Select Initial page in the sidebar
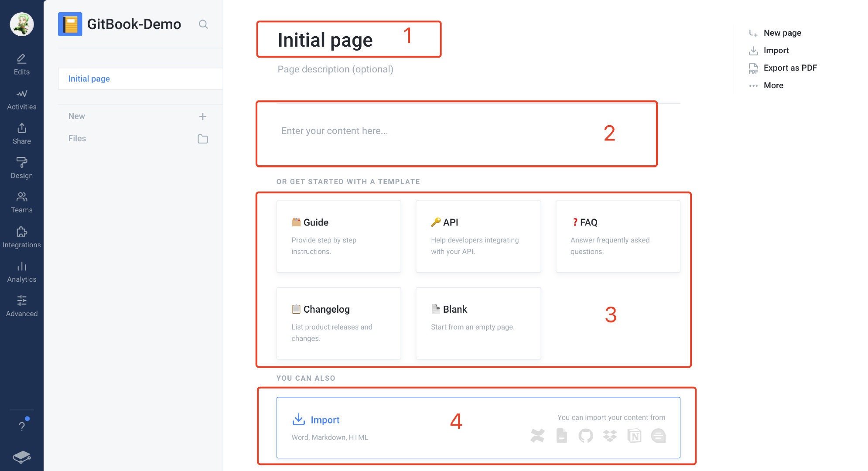The height and width of the screenshot is (471, 868). (x=89, y=79)
